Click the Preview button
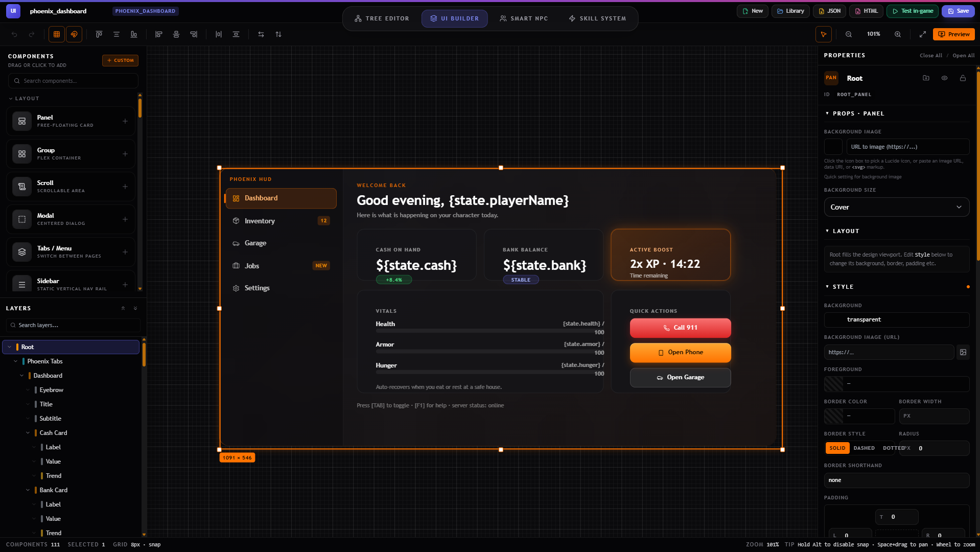 [x=954, y=34]
